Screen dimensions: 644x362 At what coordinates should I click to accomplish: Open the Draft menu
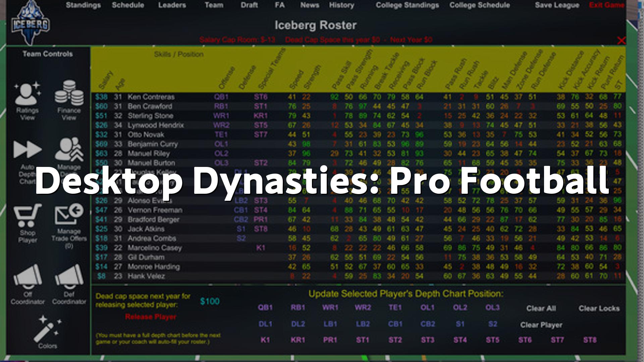point(249,5)
